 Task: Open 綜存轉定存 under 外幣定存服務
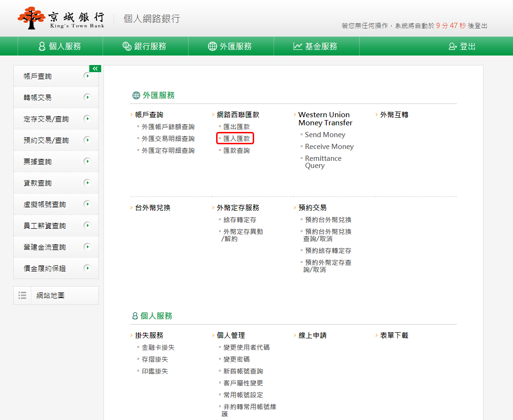240,220
